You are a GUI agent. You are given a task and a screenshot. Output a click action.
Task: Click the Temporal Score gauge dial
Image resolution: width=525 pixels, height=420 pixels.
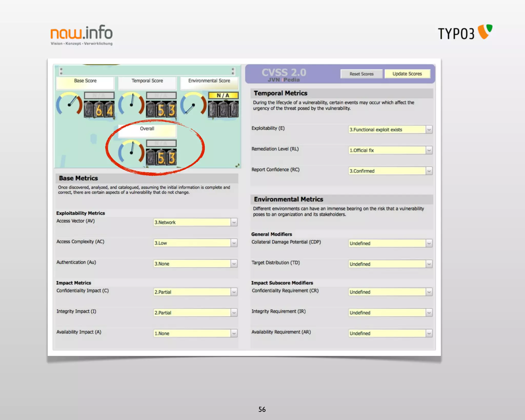(132, 104)
